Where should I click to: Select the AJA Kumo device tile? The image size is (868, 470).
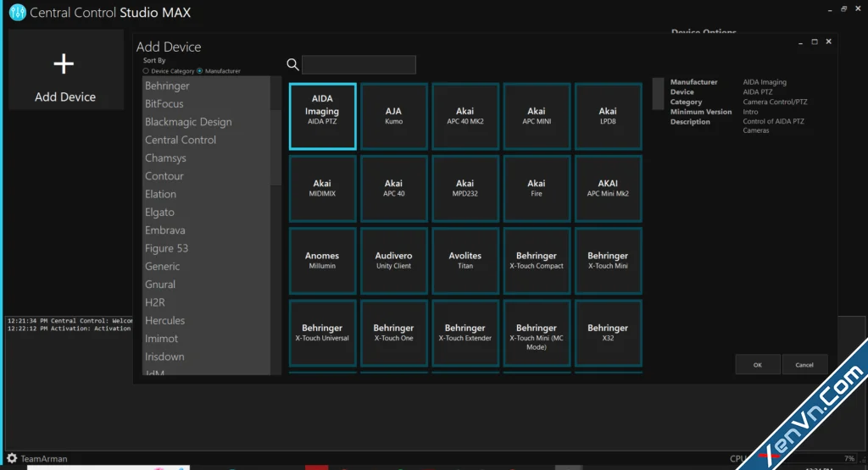393,117
